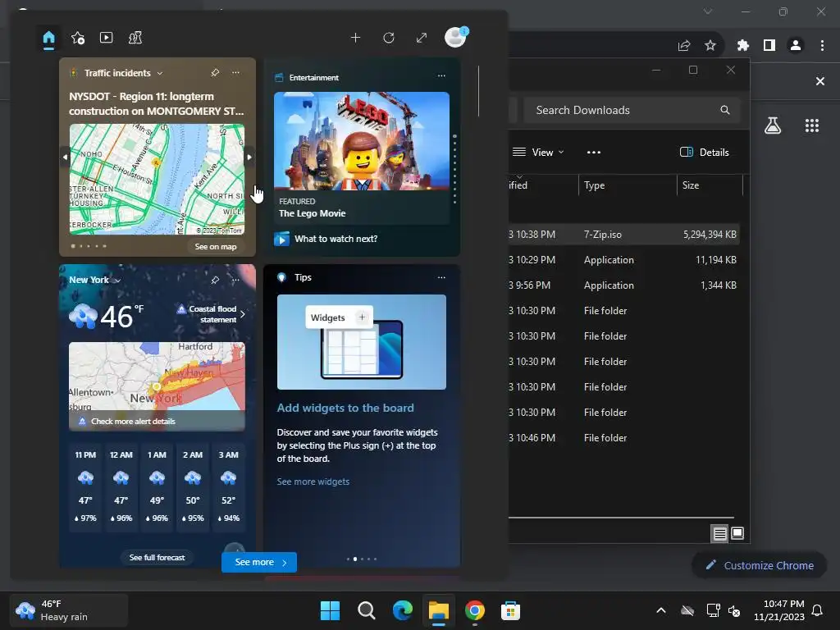
Task: Open the Games chess piece tab
Action: click(135, 38)
